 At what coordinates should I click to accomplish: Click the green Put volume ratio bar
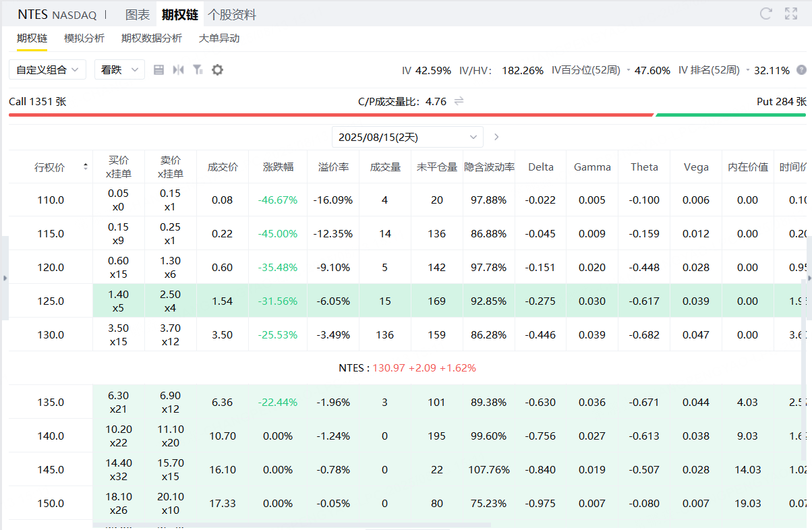pyautogui.click(x=731, y=115)
